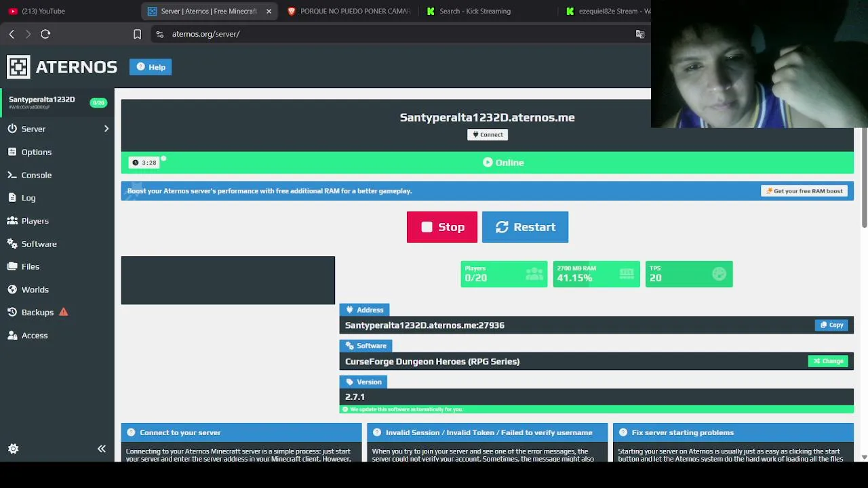This screenshot has height=488, width=868.
Task: Go to the Players page
Action: (35, 221)
